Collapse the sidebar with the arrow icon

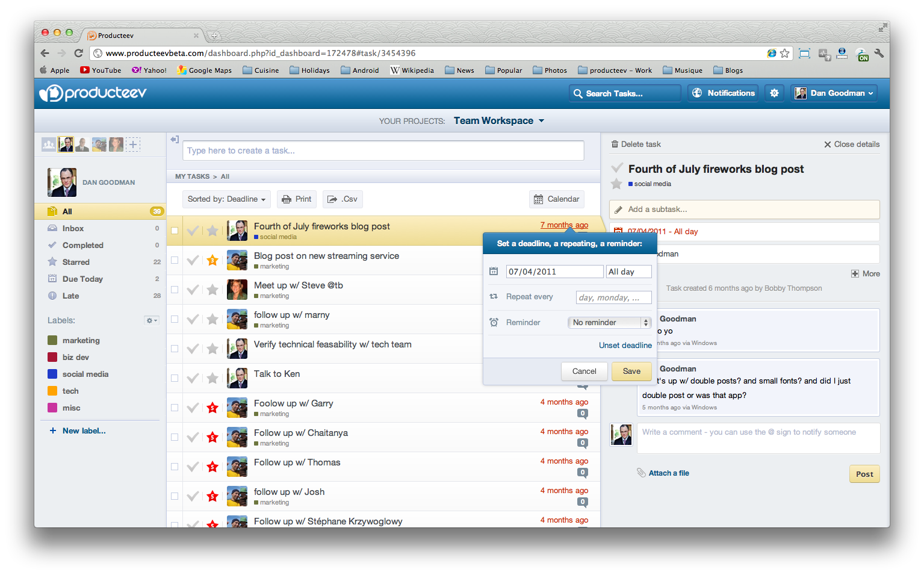tap(175, 140)
